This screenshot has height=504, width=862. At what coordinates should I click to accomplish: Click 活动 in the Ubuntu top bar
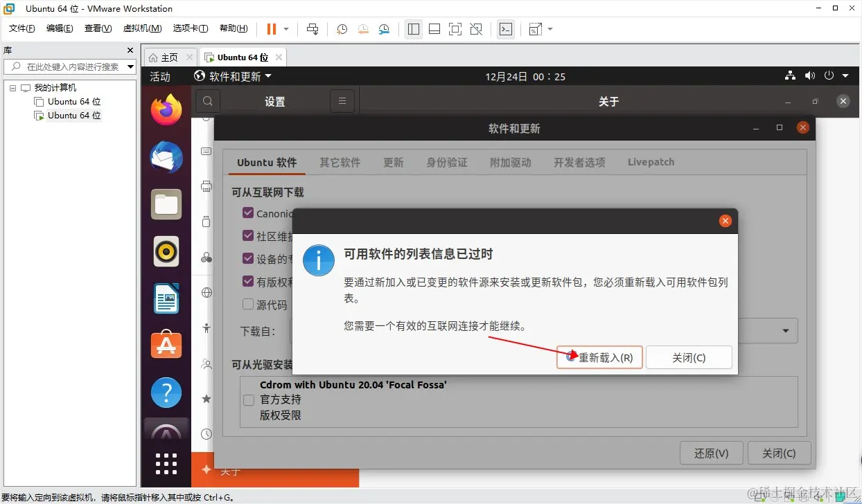160,76
